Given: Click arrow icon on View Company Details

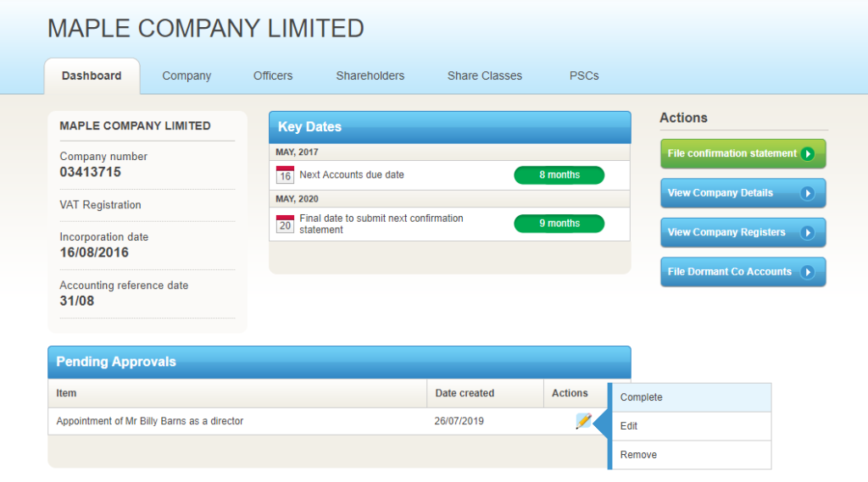Looking at the screenshot, I should point(808,193).
